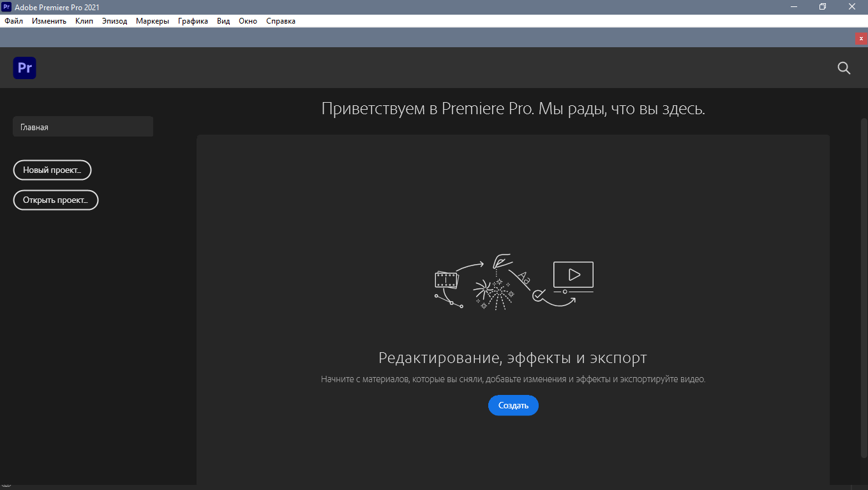
Task: Open the Маркеры menu
Action: [153, 21]
